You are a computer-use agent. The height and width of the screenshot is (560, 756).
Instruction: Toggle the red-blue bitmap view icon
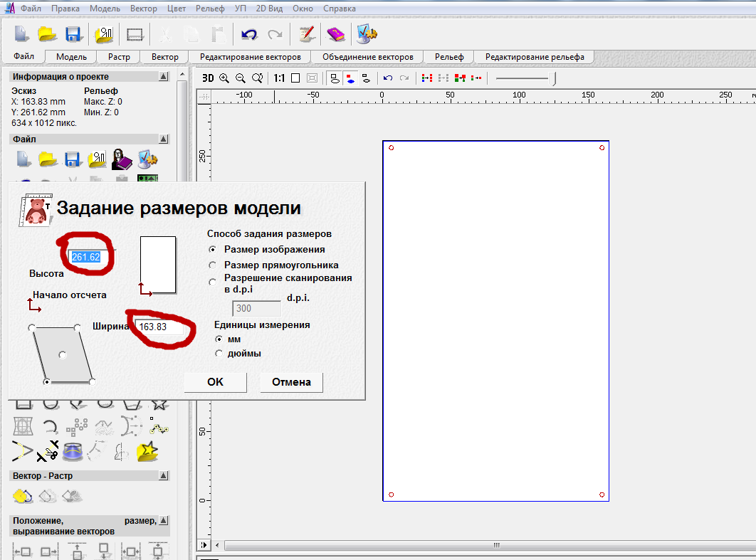[350, 78]
